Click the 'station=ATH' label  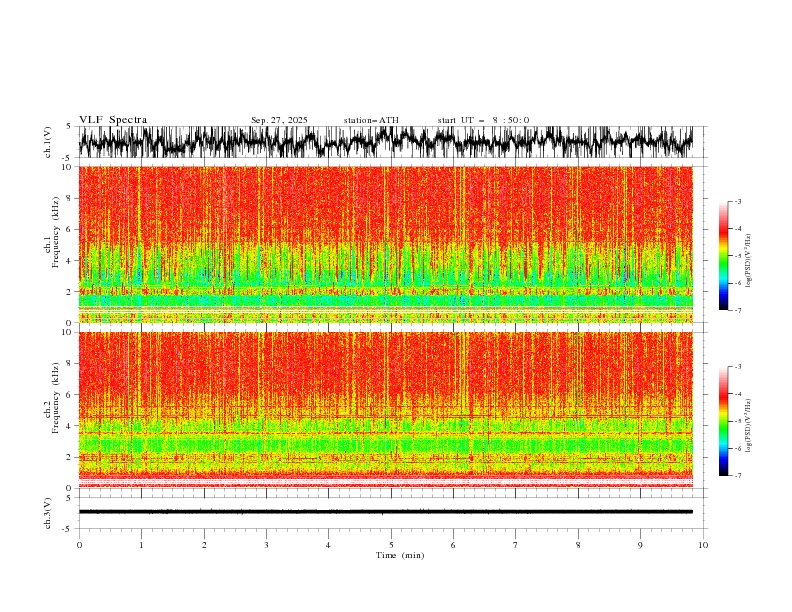(371, 120)
